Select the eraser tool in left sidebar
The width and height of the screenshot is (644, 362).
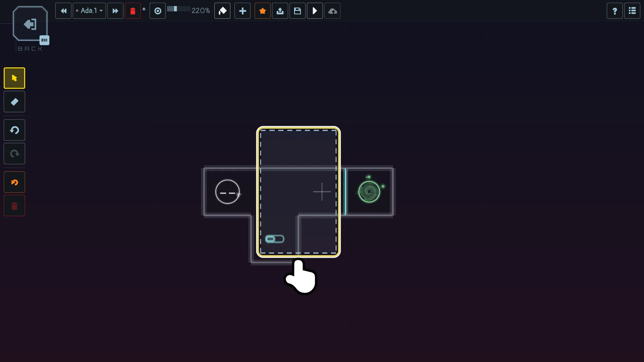[x=14, y=102]
